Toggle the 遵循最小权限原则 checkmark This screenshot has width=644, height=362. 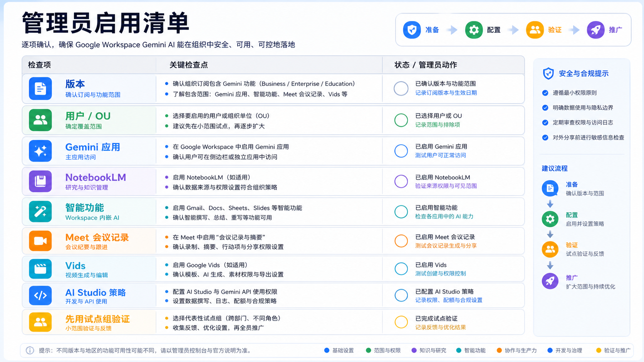(x=545, y=93)
